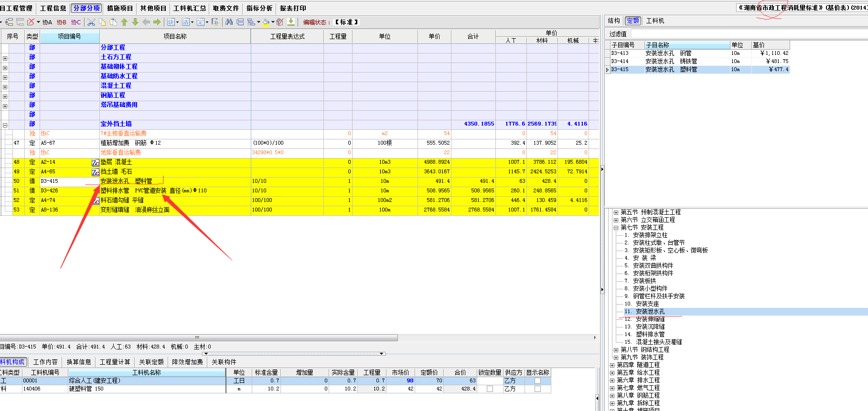Switch to the 工料机汇总 tab
Viewport: 868px width, 411px height.
pos(190,8)
